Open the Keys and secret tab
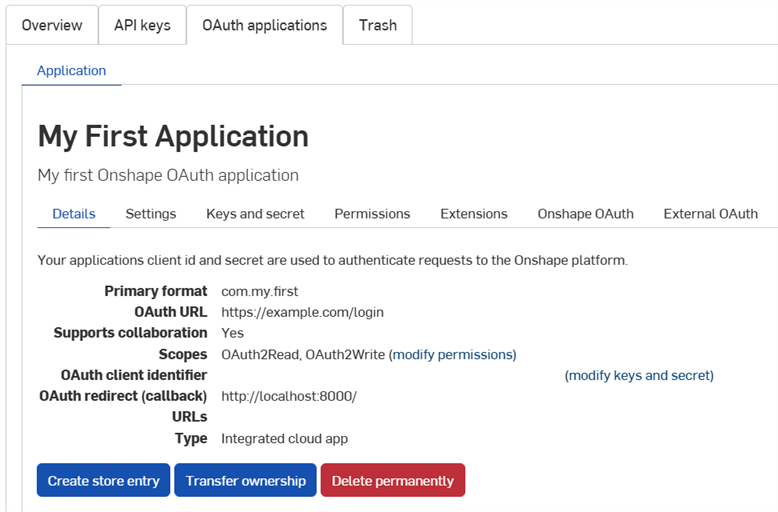 (x=255, y=214)
